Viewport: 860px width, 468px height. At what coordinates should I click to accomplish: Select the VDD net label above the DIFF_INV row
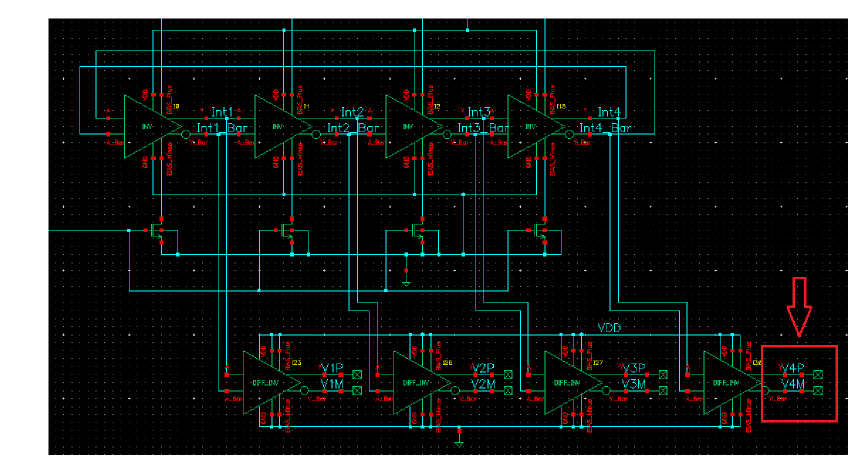[x=609, y=328]
